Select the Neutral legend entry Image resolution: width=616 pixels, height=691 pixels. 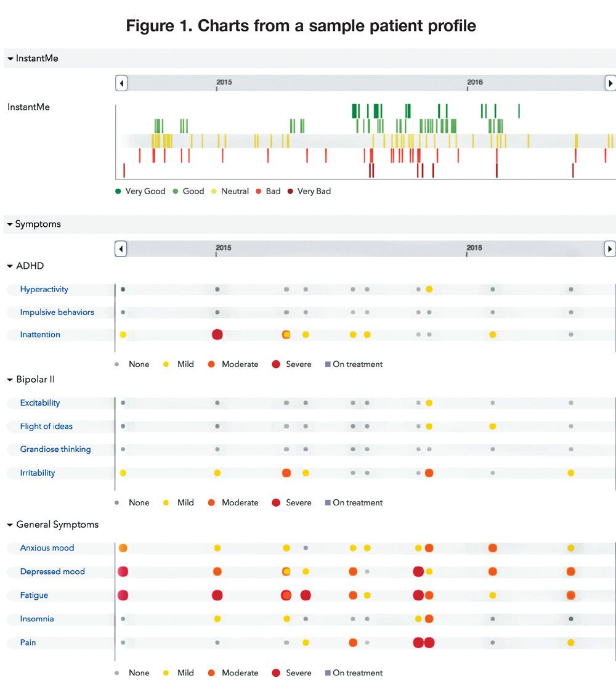[230, 191]
